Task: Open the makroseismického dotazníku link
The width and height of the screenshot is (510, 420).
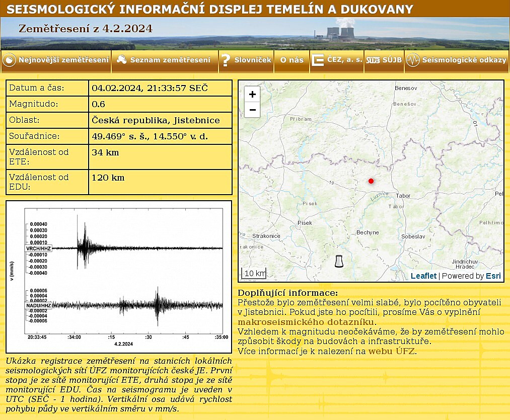Action: [x=306, y=322]
